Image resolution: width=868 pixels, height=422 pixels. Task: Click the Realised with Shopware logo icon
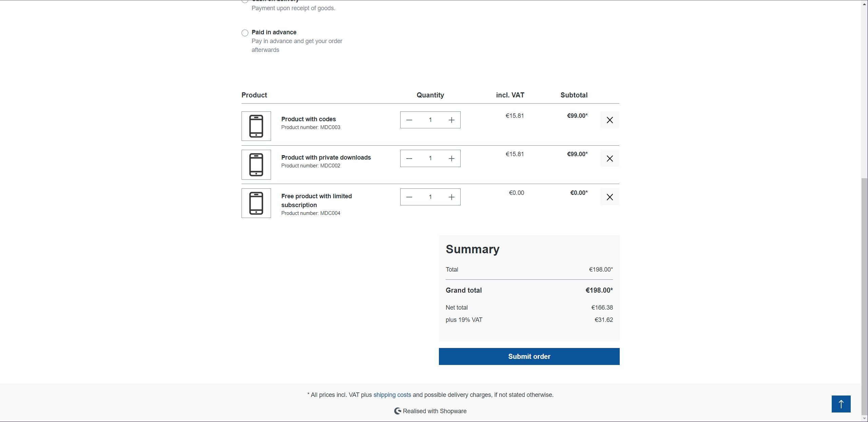[x=398, y=411]
